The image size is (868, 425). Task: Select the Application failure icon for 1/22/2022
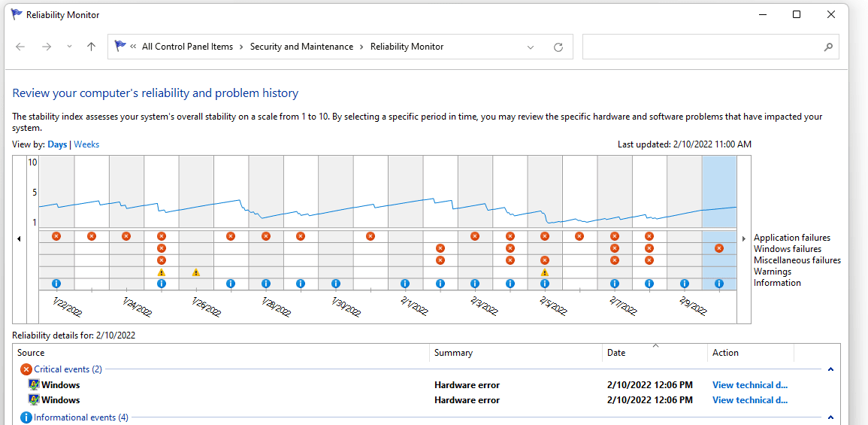(56, 236)
